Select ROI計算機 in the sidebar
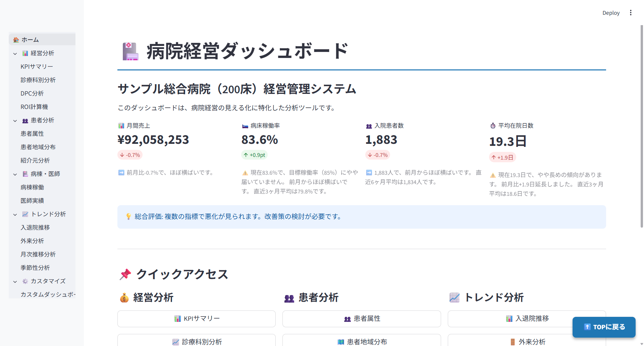The height and width of the screenshot is (346, 644). (34, 107)
